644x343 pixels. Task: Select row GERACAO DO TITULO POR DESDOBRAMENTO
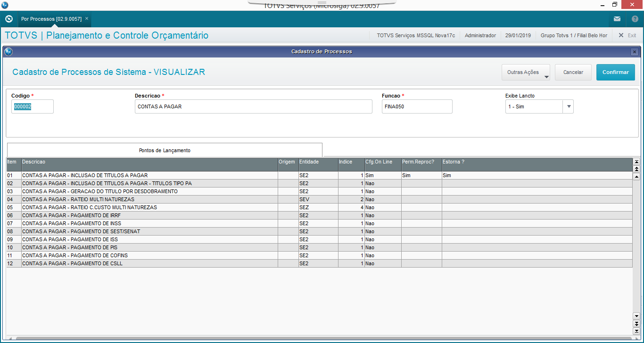tap(319, 191)
